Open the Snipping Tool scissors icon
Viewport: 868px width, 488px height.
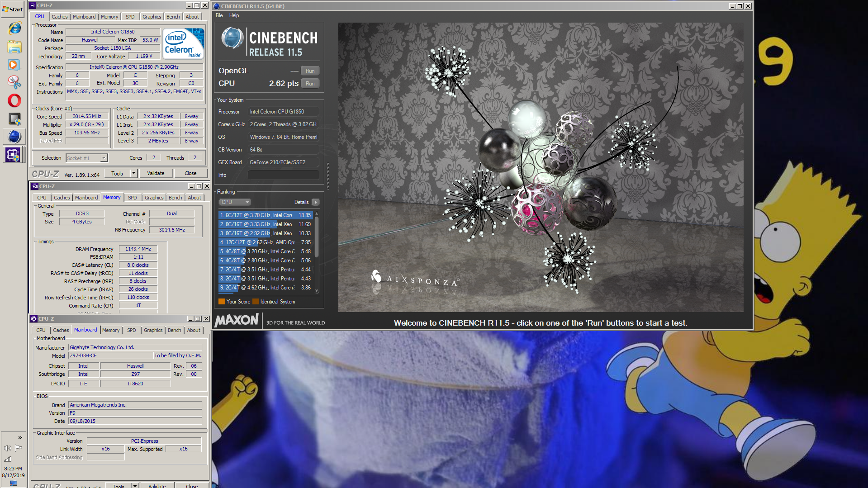pyautogui.click(x=14, y=82)
